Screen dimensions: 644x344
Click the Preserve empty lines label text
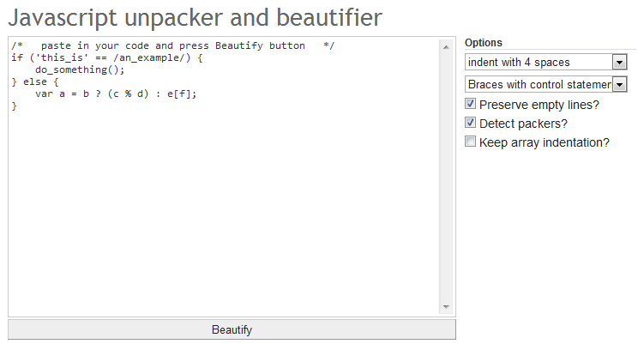point(539,105)
